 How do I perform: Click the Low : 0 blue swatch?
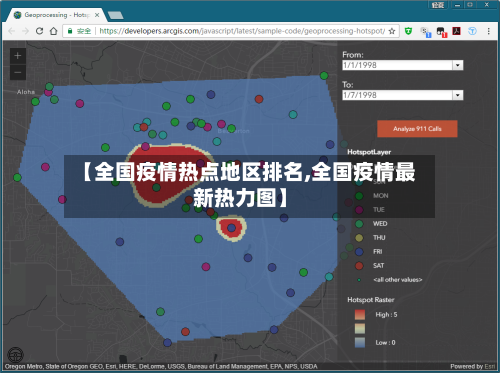[x=360, y=343]
